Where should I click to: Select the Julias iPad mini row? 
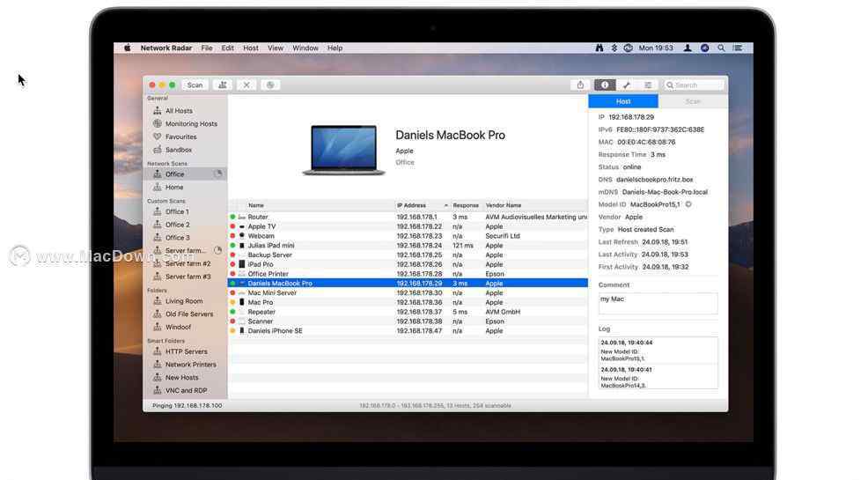(x=408, y=245)
